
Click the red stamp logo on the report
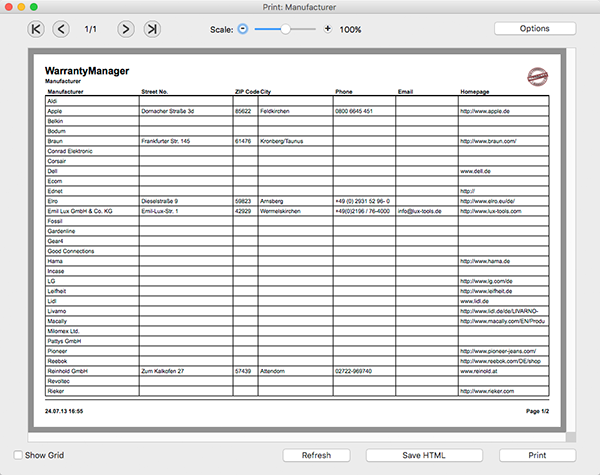coord(538,77)
